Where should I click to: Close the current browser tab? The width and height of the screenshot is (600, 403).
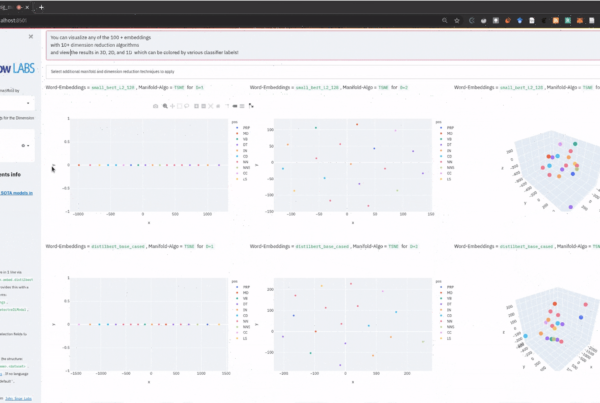[x=27, y=7]
